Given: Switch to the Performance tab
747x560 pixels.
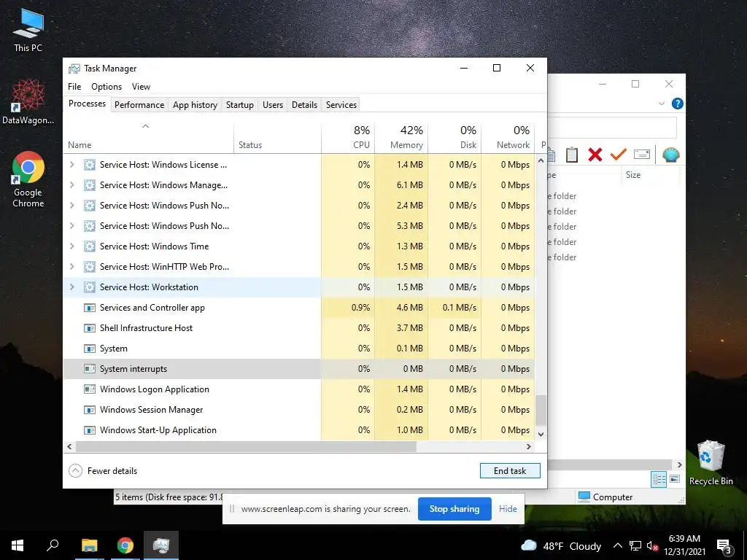Looking at the screenshot, I should tap(139, 105).
